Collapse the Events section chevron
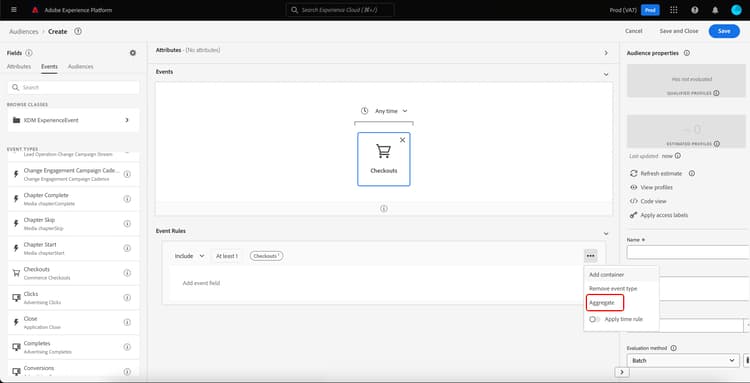 tap(606, 75)
